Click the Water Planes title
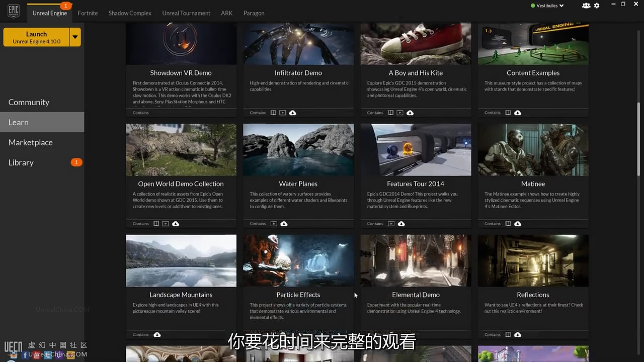This screenshot has width=644, height=362. coord(298,184)
